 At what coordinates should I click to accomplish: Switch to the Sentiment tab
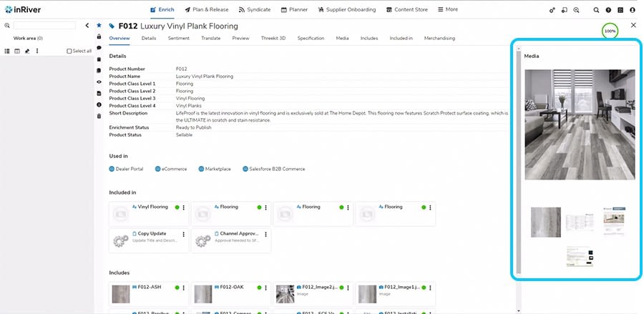pos(179,38)
